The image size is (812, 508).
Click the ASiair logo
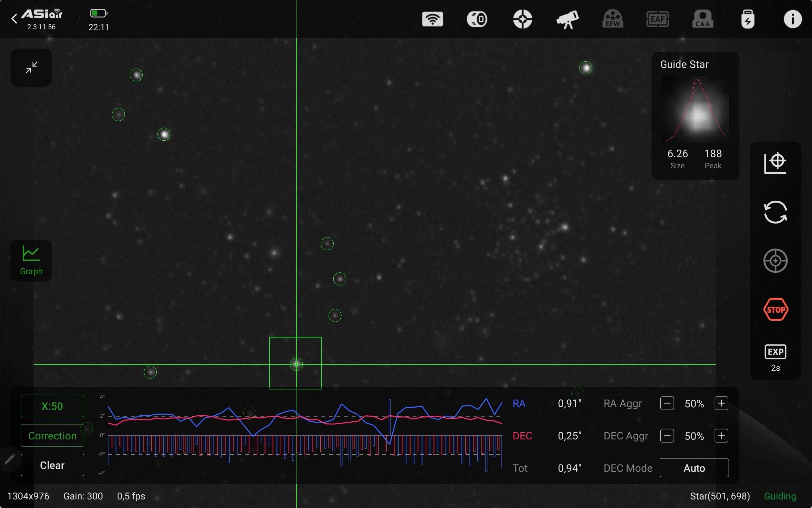click(x=42, y=14)
